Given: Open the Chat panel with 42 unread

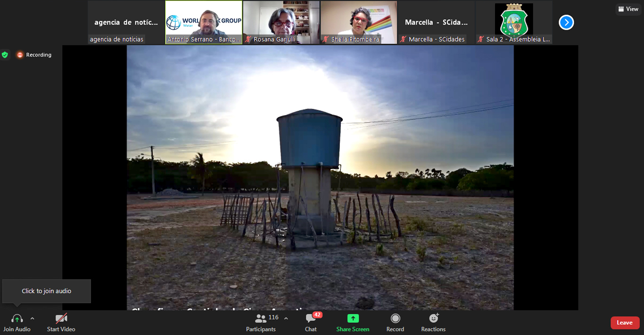Looking at the screenshot, I should (x=311, y=319).
